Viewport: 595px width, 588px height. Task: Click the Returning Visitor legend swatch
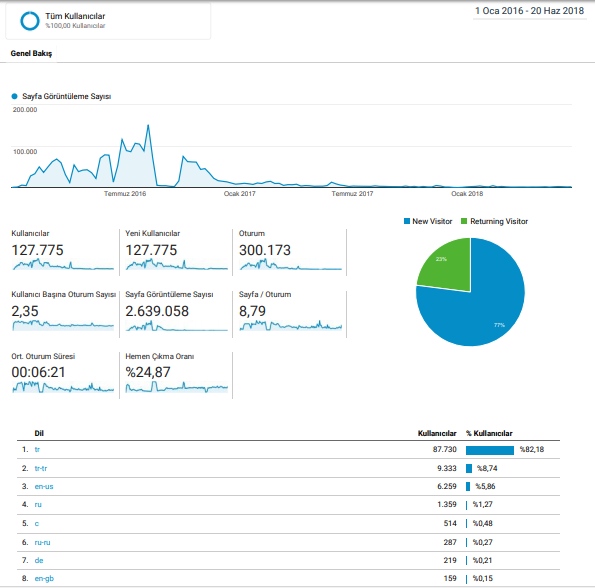(x=464, y=221)
